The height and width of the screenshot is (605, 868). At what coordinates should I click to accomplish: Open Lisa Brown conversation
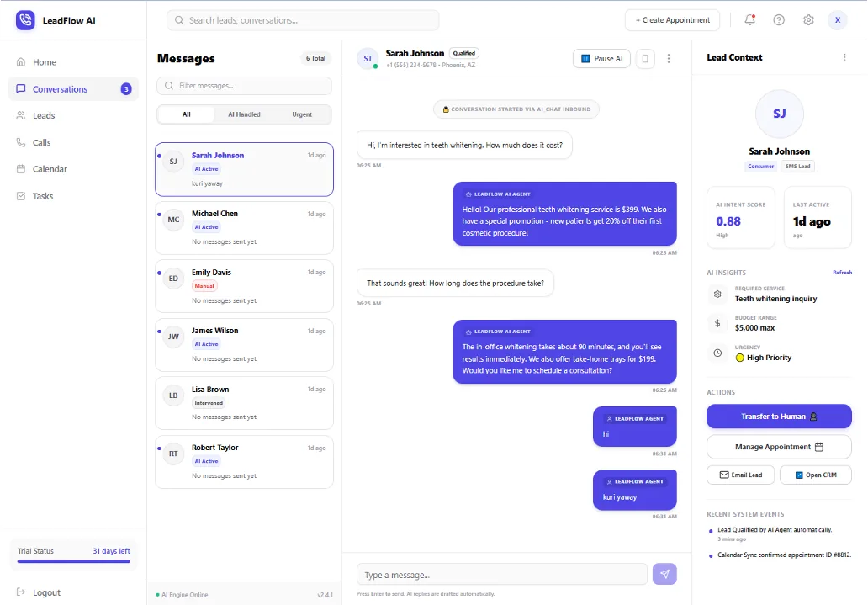tap(244, 403)
